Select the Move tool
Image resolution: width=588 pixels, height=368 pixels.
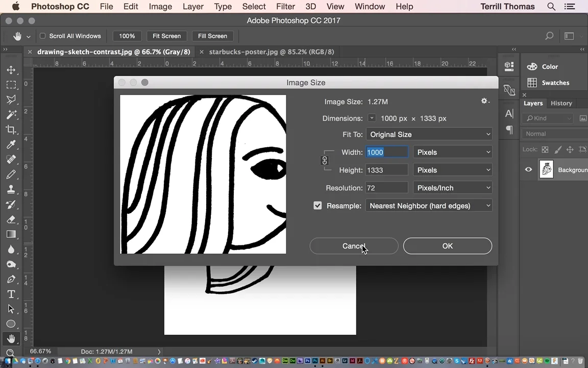(11, 70)
